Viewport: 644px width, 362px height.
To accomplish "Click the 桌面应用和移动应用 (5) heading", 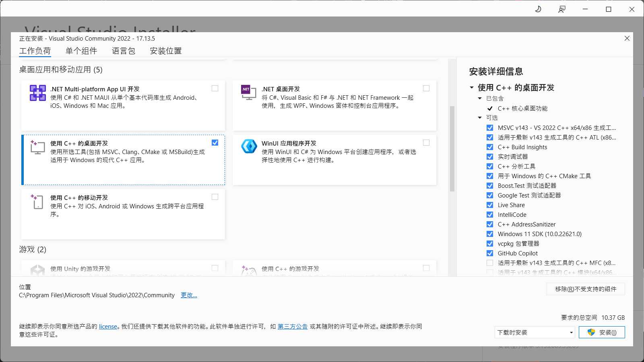I will click(x=61, y=70).
